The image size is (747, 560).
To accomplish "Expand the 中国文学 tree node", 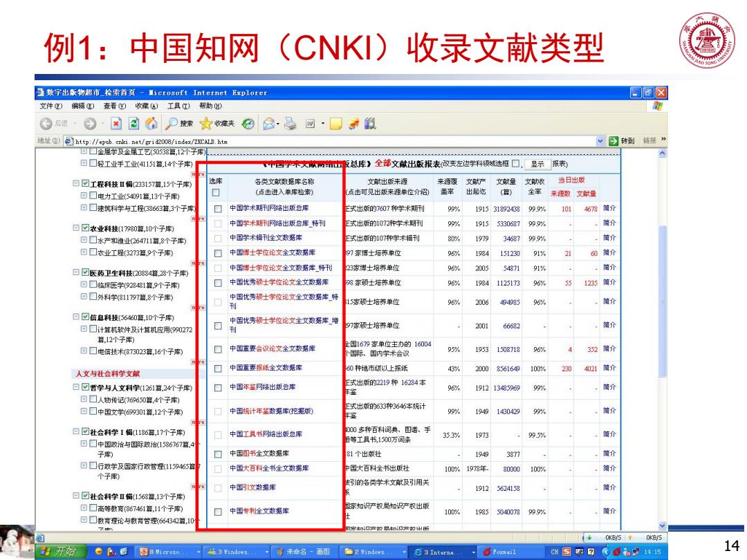I will click(x=84, y=411).
